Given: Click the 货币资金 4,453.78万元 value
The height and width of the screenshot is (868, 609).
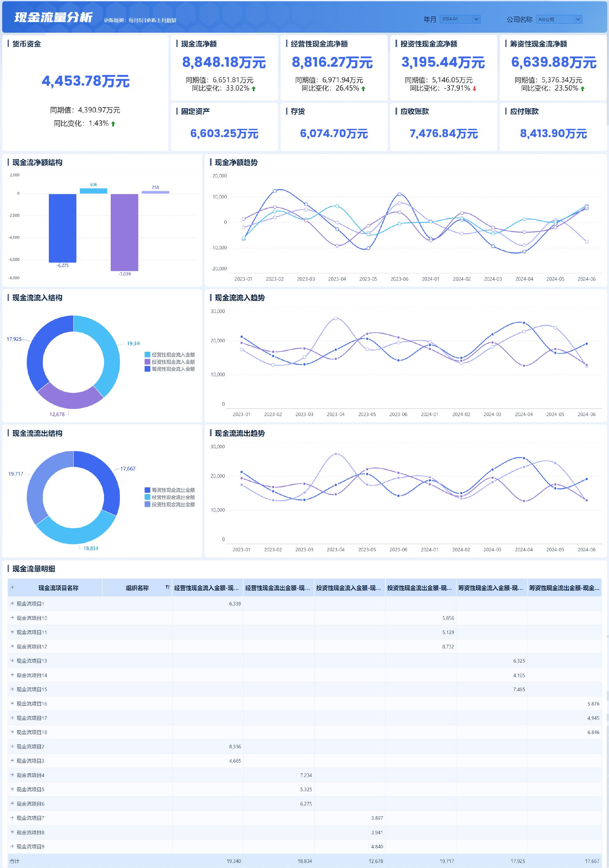Looking at the screenshot, I should click(85, 81).
